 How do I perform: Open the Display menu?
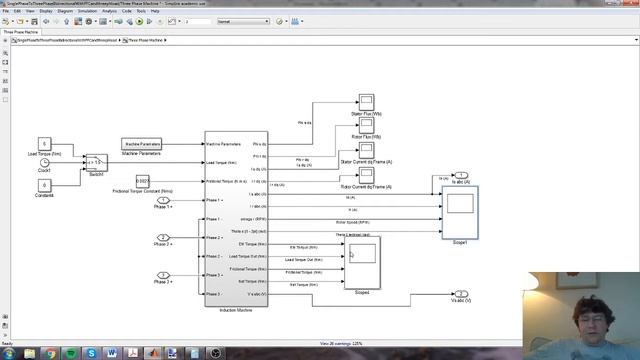[x=46, y=11]
